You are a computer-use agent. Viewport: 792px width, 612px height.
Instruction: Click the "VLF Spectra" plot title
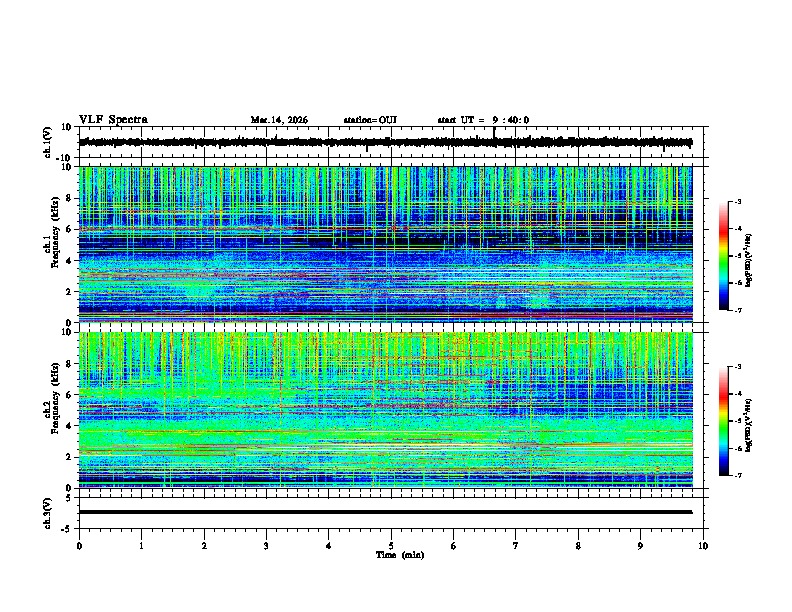(113, 120)
